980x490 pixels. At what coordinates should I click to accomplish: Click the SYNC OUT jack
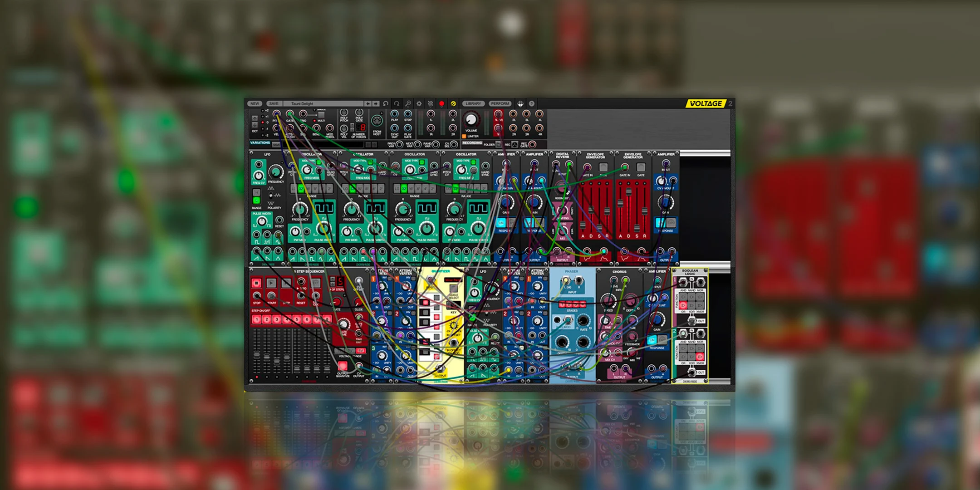(x=394, y=128)
